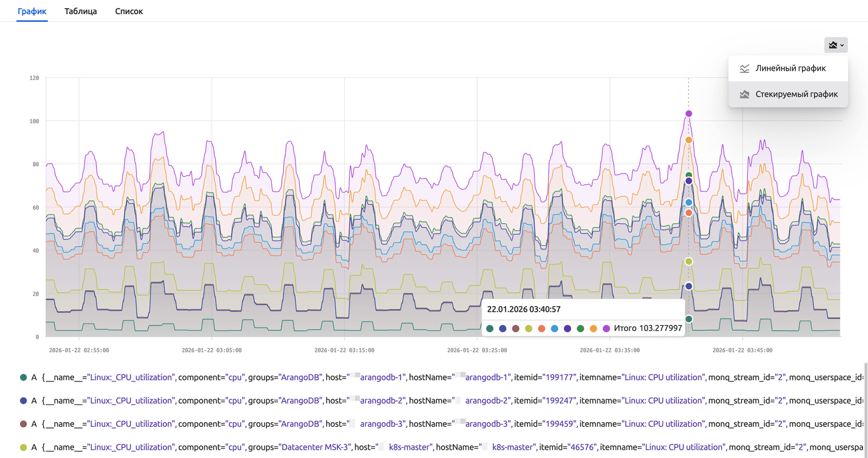
Task: Open the chart type dropdown button
Action: click(836, 45)
